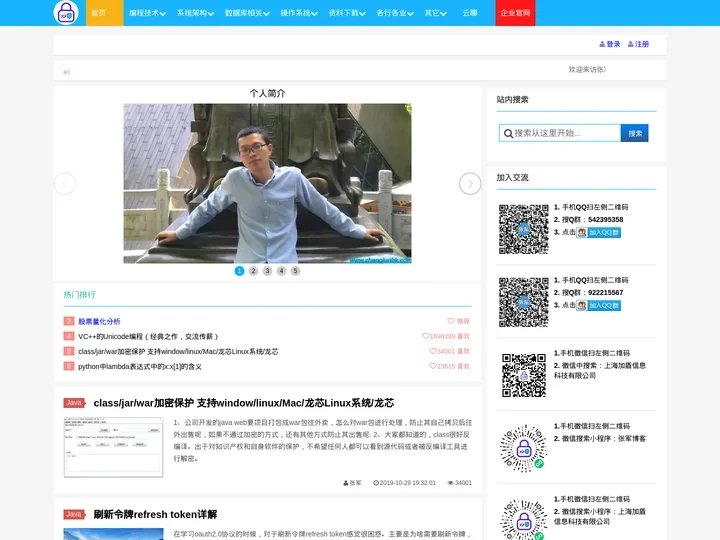Viewport: 720px width, 540px height.
Task: Expand the 操作系统 dropdown menu
Action: pyautogui.click(x=298, y=13)
